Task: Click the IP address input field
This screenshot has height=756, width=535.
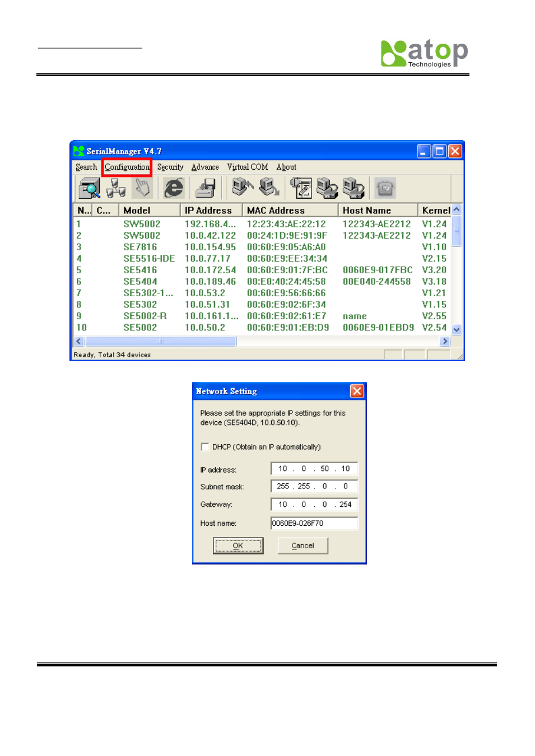Action: pyautogui.click(x=314, y=469)
